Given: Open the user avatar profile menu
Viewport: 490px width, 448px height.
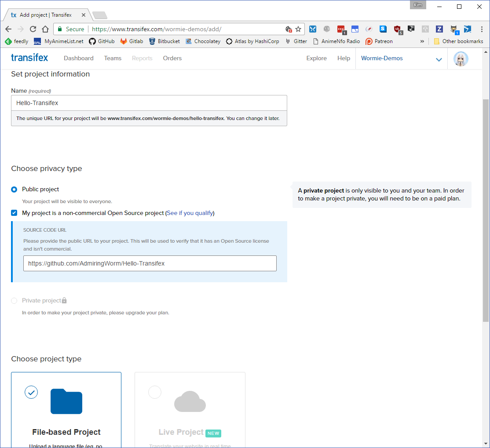Looking at the screenshot, I should pyautogui.click(x=461, y=59).
